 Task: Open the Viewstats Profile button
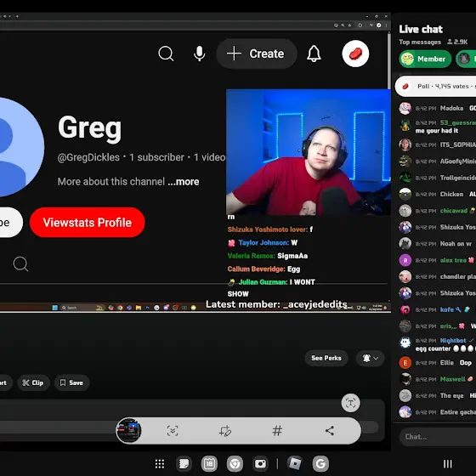point(88,223)
